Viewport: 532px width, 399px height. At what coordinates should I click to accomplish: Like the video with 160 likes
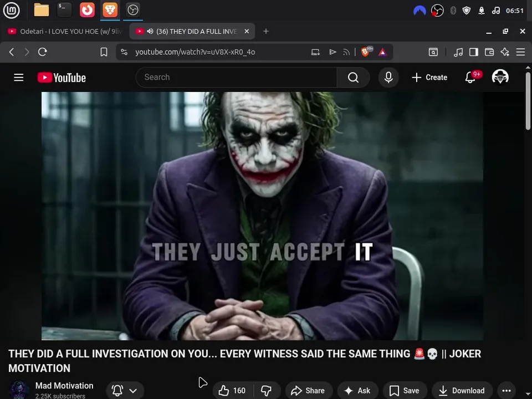(233, 391)
